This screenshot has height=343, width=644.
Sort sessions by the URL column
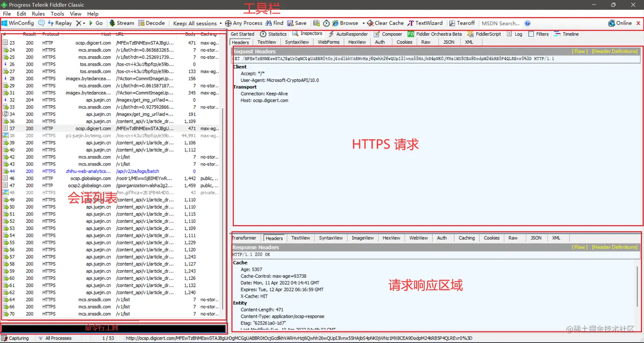pyautogui.click(x=120, y=34)
